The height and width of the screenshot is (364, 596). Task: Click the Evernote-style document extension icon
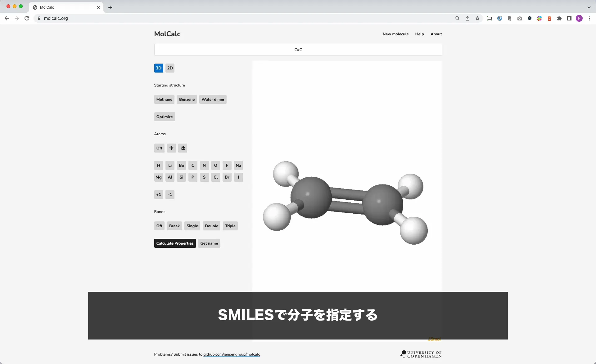click(x=510, y=18)
